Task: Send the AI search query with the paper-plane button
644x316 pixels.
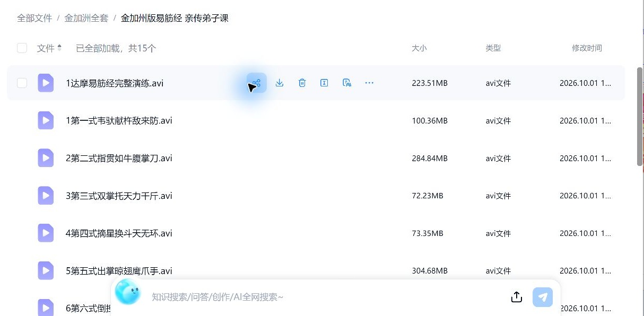Action: pos(543,297)
